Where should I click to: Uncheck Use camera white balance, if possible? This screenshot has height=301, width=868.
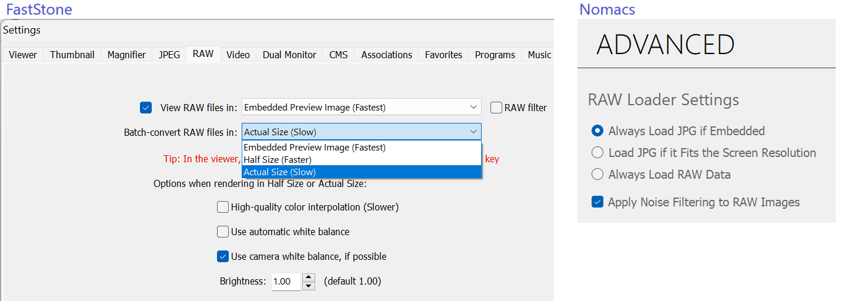[223, 256]
